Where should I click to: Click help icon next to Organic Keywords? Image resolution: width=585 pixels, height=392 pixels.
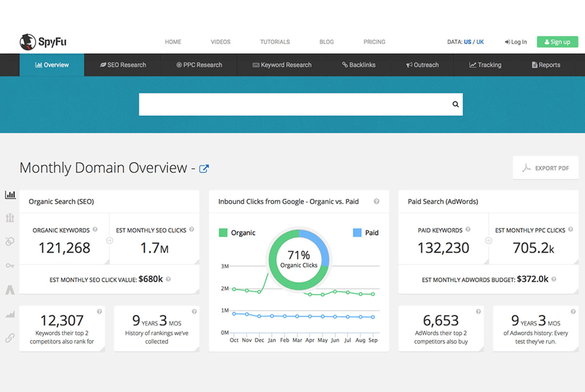pyautogui.click(x=95, y=230)
